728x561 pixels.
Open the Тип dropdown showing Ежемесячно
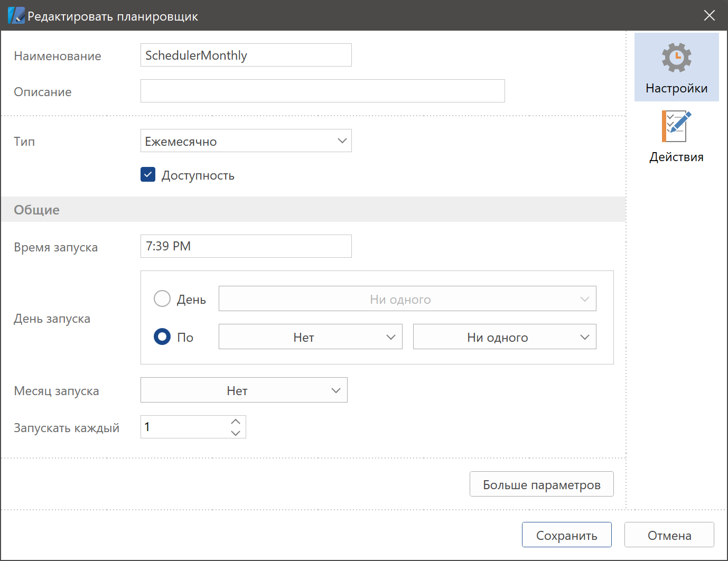tap(246, 141)
